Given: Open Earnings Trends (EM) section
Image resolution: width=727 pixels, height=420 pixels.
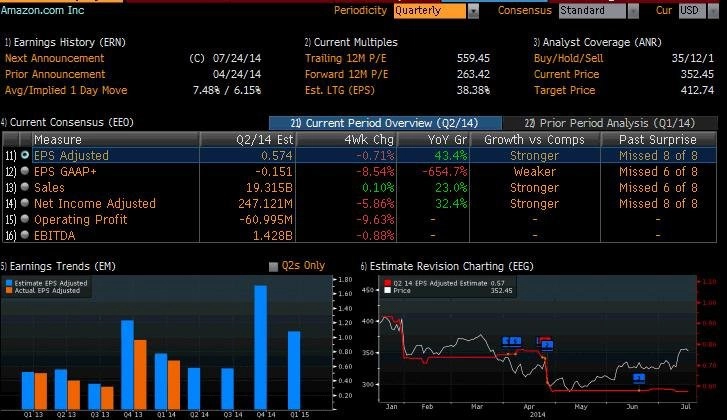Looking at the screenshot, I should [58, 266].
